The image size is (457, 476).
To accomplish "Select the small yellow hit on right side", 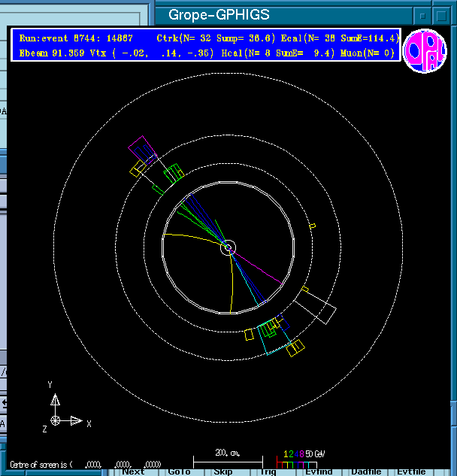I will pos(312,226).
